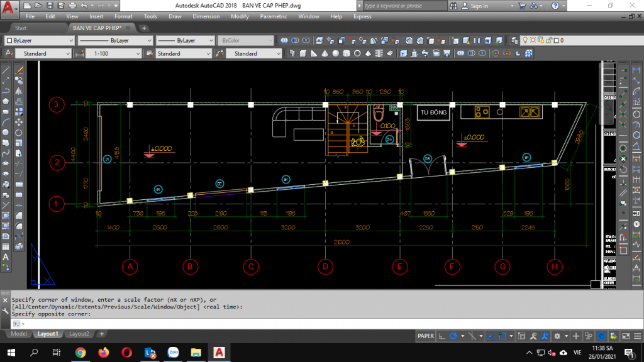Select the Erase modify tool
Viewport: 644px width, 362px height.
click(x=19, y=70)
